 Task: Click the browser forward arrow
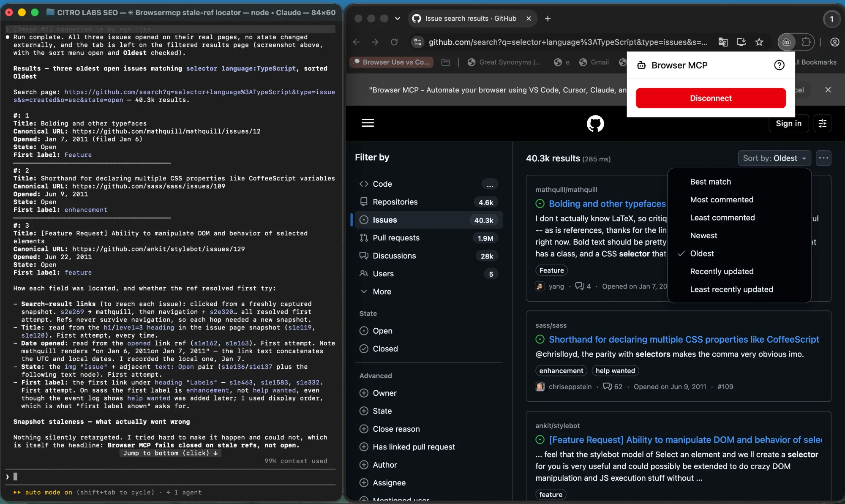(x=375, y=42)
